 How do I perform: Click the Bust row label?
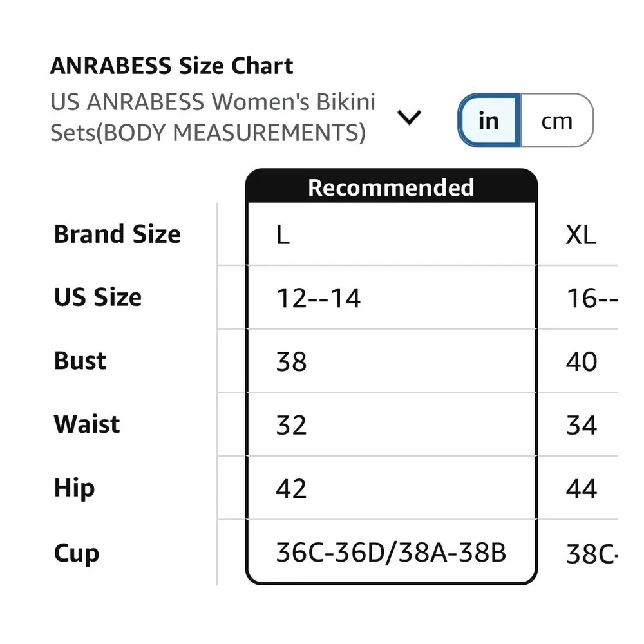click(80, 361)
